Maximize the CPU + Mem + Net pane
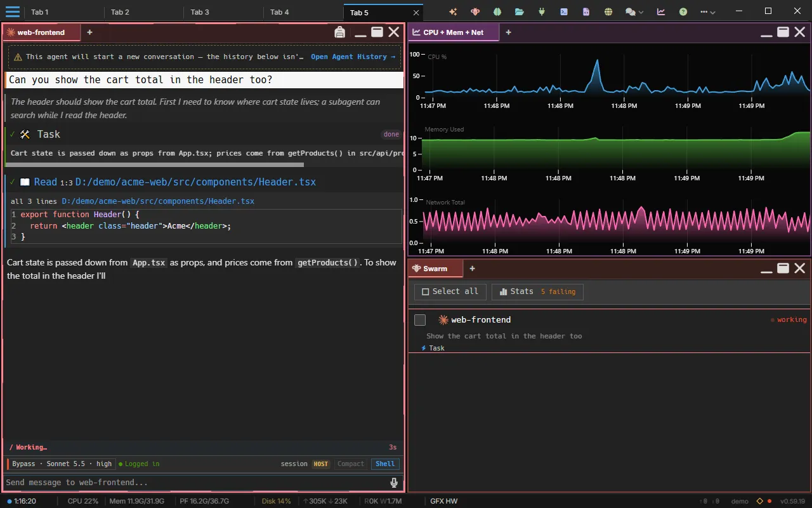The image size is (812, 508). [783, 32]
